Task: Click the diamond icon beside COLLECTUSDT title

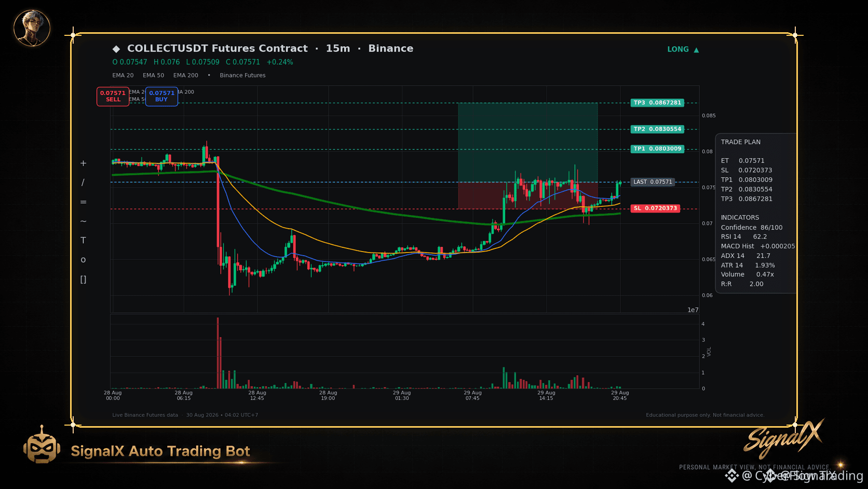Action: coord(116,49)
